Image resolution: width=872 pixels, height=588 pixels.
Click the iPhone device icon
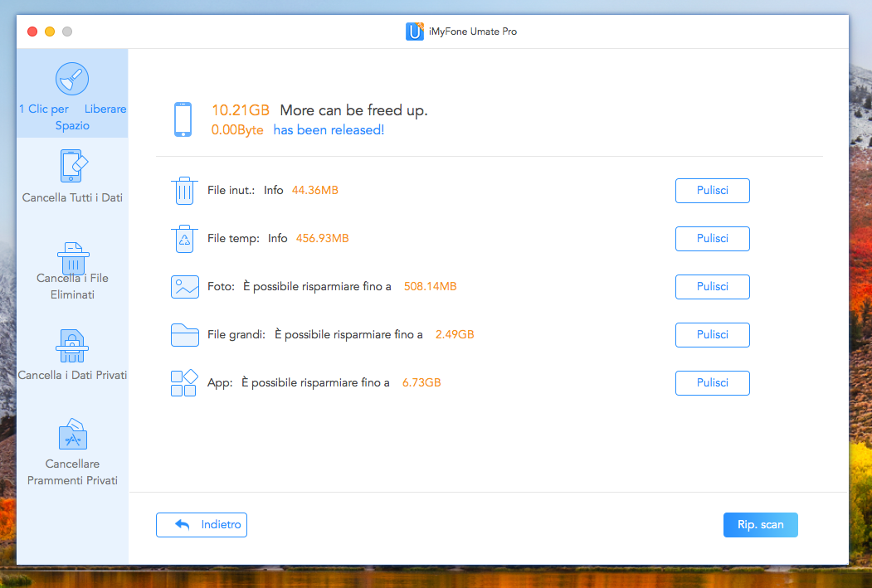coord(183,119)
